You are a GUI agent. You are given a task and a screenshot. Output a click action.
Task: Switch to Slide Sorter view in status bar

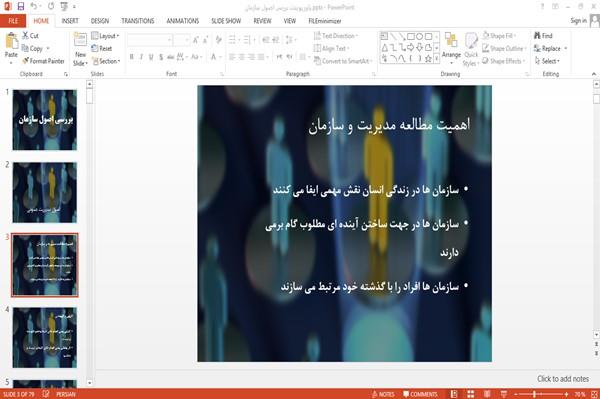point(470,394)
